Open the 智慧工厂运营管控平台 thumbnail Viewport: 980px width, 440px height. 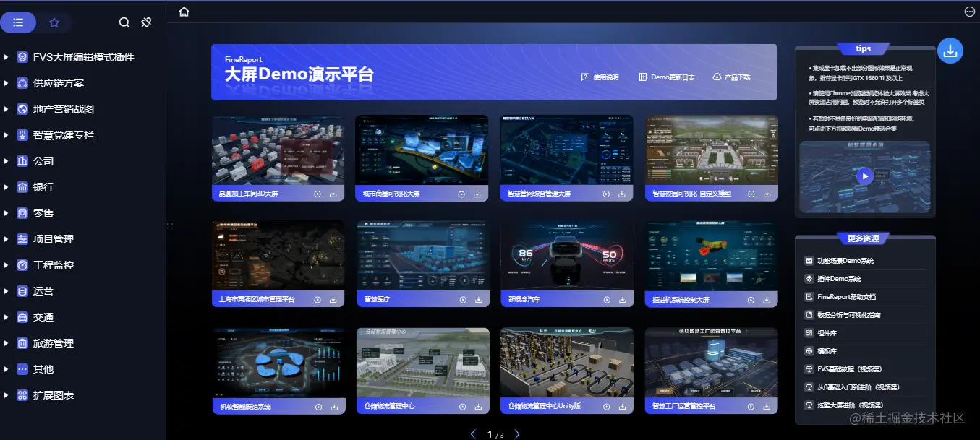pyautogui.click(x=711, y=363)
